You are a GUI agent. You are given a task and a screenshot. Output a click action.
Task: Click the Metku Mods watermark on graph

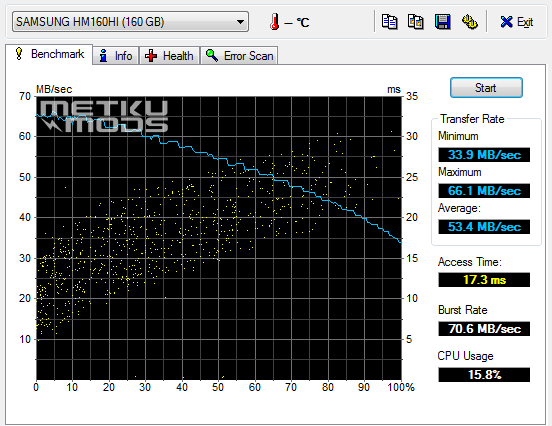click(x=104, y=116)
